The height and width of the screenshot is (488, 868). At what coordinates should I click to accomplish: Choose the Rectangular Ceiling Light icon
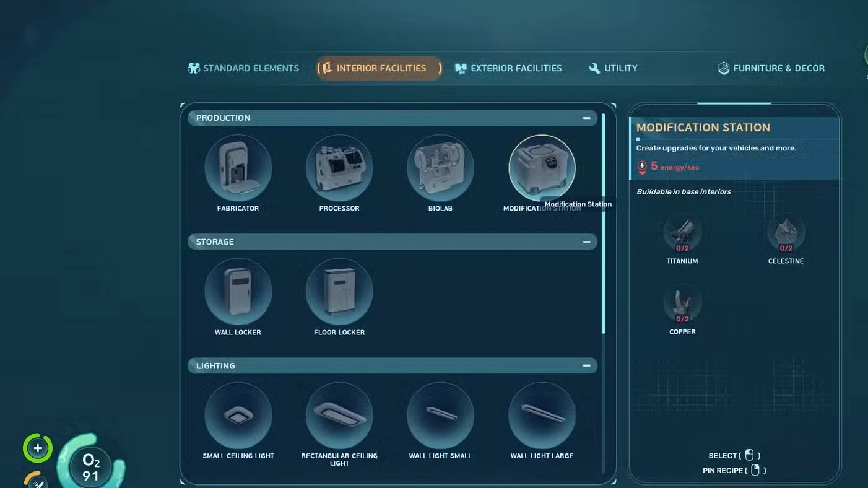[339, 416]
